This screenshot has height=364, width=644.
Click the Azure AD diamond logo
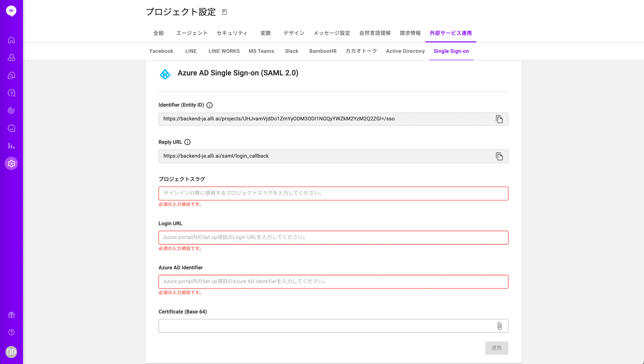click(165, 74)
